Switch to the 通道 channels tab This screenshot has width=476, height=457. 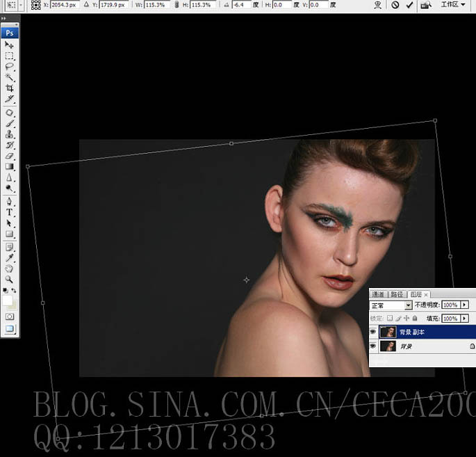point(378,294)
